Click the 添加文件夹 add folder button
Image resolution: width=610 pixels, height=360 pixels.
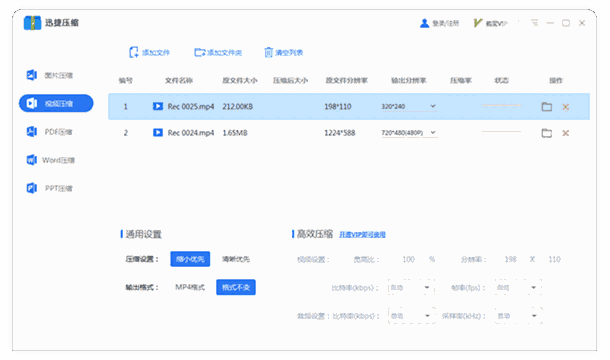tap(218, 52)
